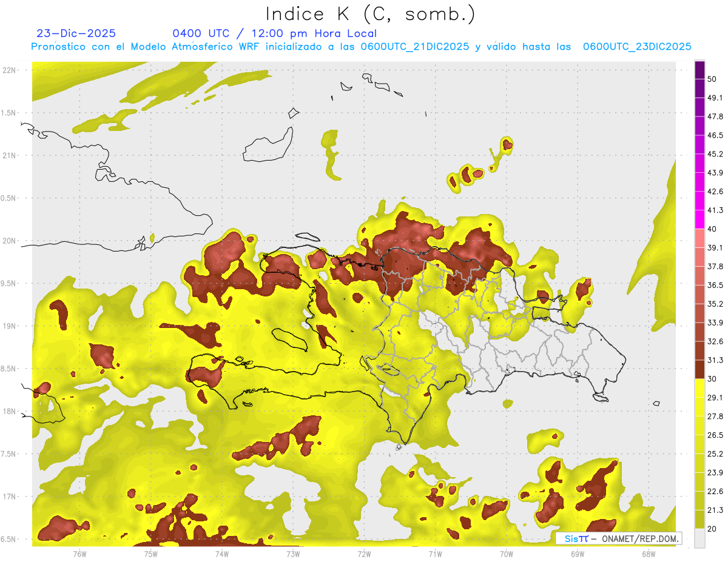Screen dimensions: 728x562
Task: Click the colorbar value '49.1'
Action: tap(715, 98)
